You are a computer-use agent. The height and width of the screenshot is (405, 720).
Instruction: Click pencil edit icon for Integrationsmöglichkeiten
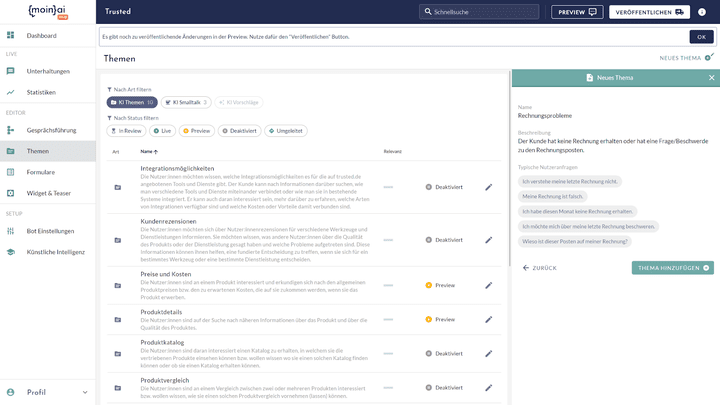489,187
